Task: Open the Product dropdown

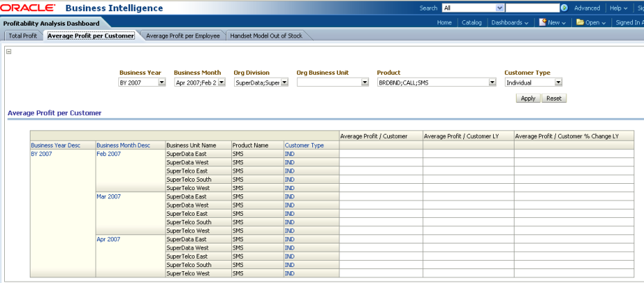Action: [x=436, y=83]
